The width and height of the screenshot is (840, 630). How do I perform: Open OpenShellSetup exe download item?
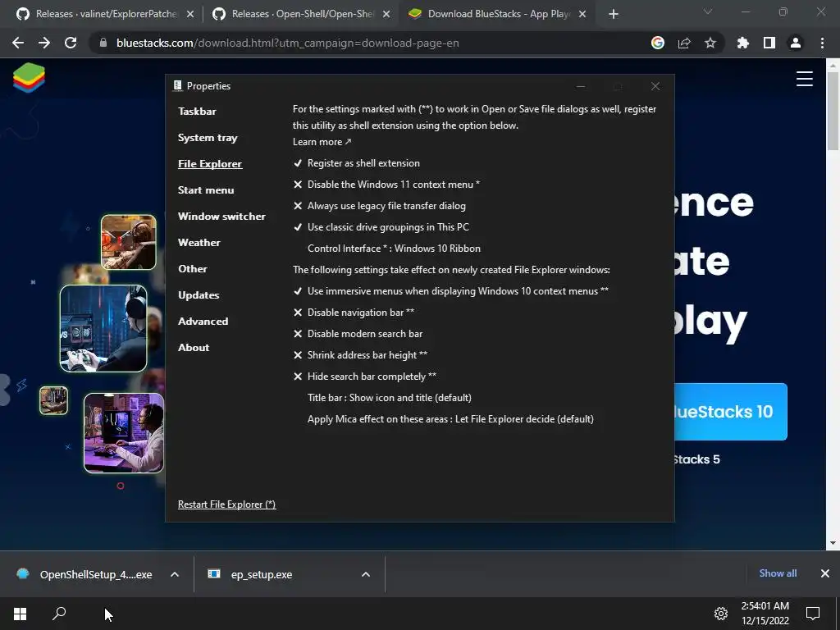pos(85,574)
